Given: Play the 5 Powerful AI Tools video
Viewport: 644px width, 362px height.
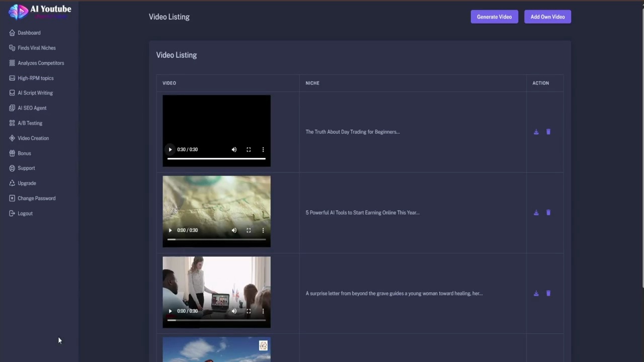Looking at the screenshot, I should 170,230.
